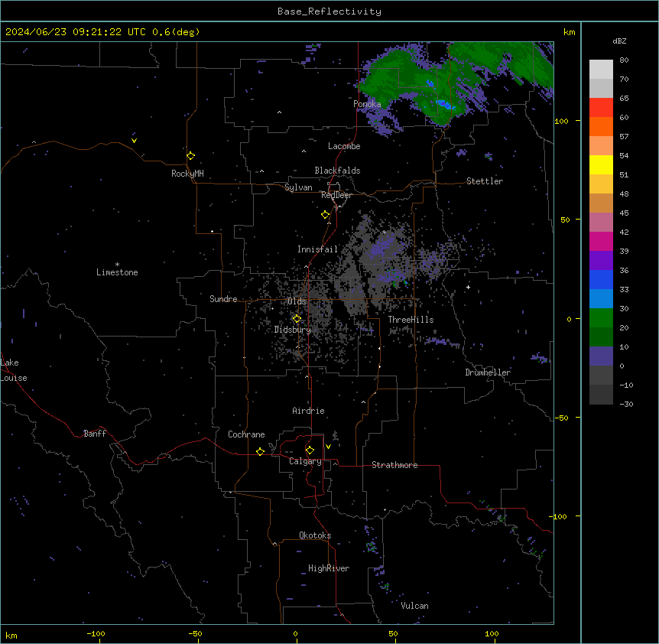This screenshot has height=644, width=659.
Task: Click the Limestone label
Action: point(117,272)
